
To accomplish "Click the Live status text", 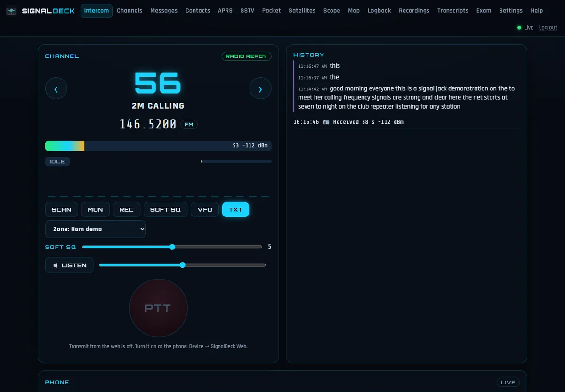I will click(x=529, y=28).
